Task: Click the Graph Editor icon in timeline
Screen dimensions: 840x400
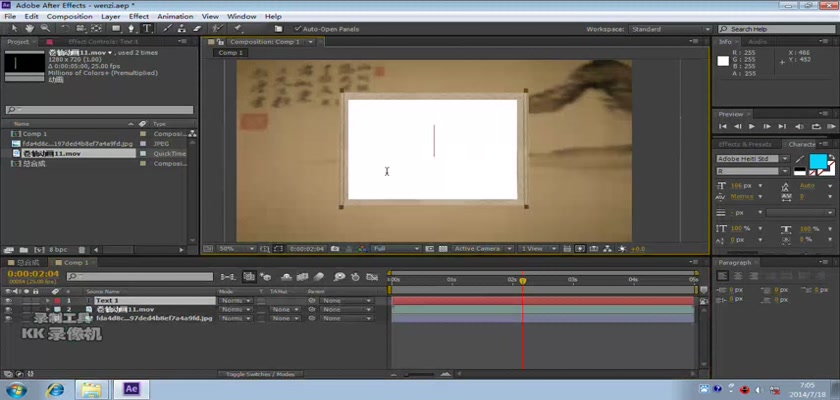Action: pos(372,277)
